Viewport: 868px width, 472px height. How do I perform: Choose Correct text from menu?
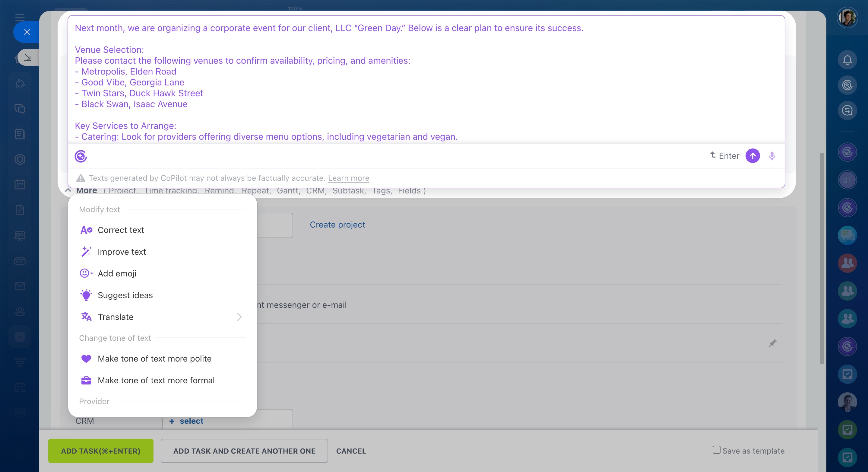click(121, 230)
